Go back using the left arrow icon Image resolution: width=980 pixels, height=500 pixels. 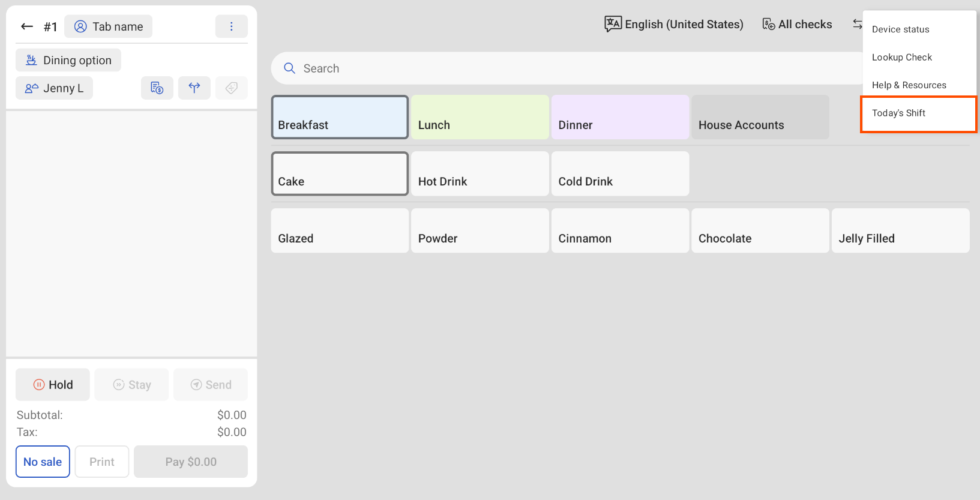(x=26, y=26)
